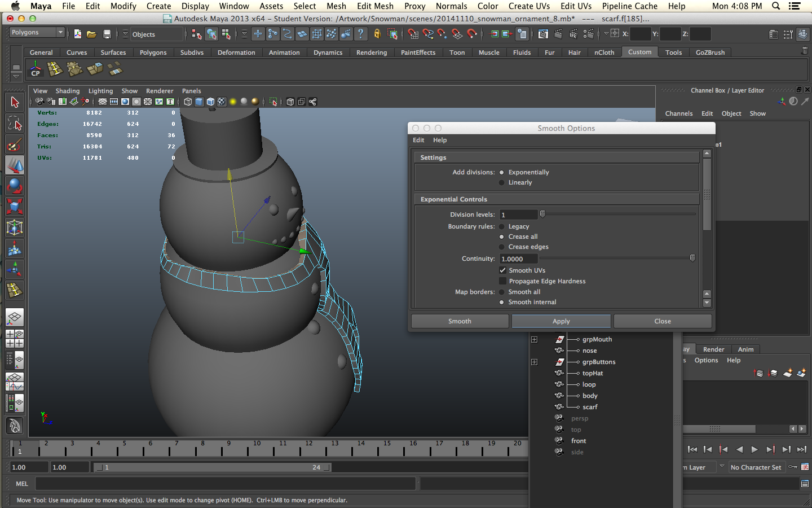
Task: Enable snap to points magnet icon
Action: tap(443, 34)
